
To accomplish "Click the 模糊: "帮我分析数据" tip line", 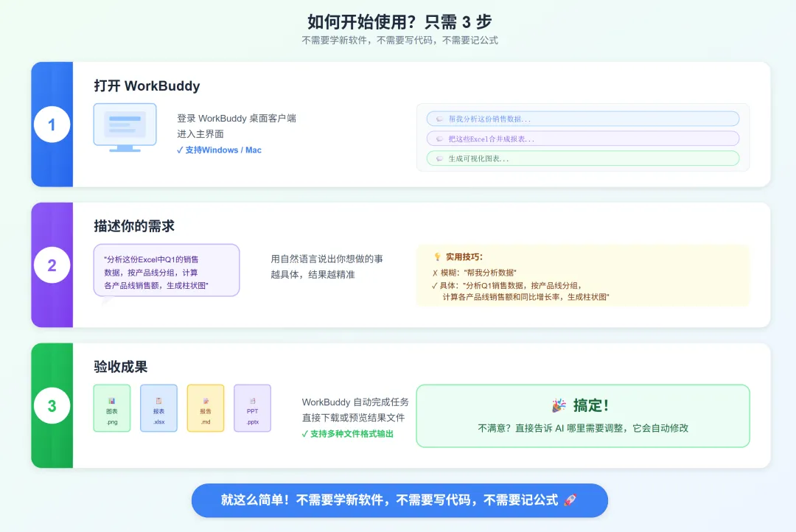I will tap(474, 273).
